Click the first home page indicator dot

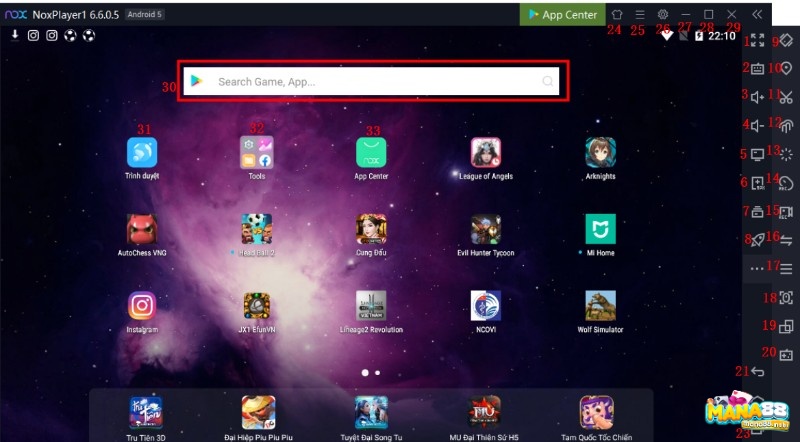point(365,373)
